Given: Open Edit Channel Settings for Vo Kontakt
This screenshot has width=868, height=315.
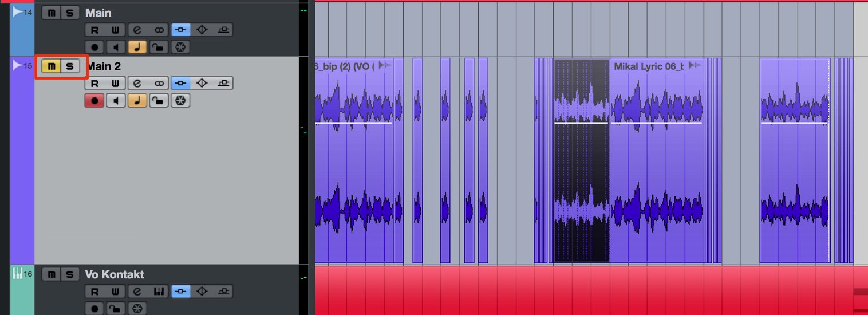Looking at the screenshot, I should click(137, 292).
